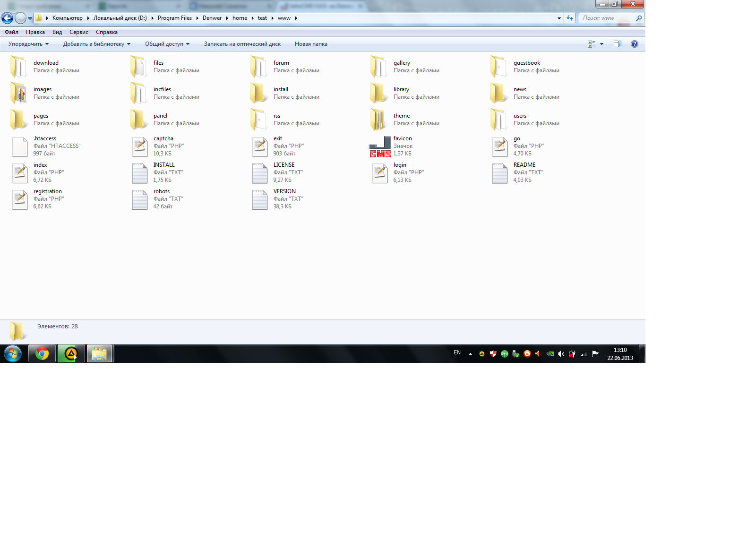Expand the arrow after www breadcrumb
The image size is (756, 540).
296,18
